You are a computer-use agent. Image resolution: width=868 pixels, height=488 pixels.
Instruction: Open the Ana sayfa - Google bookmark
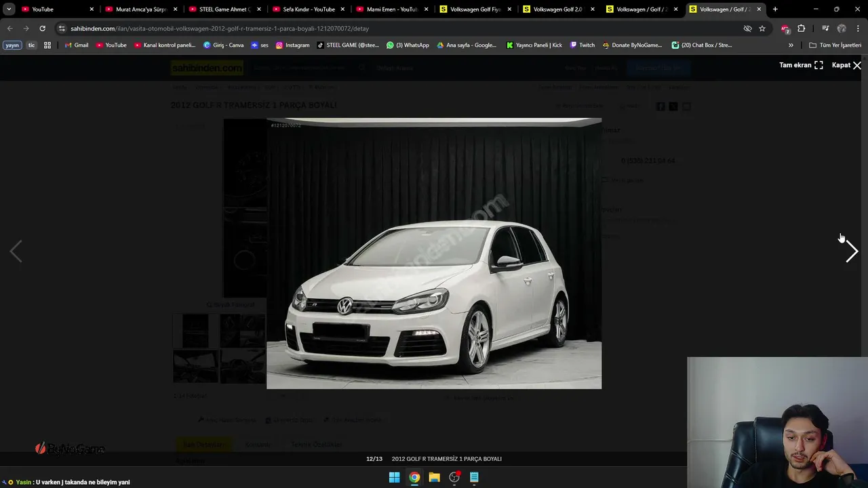467,45
